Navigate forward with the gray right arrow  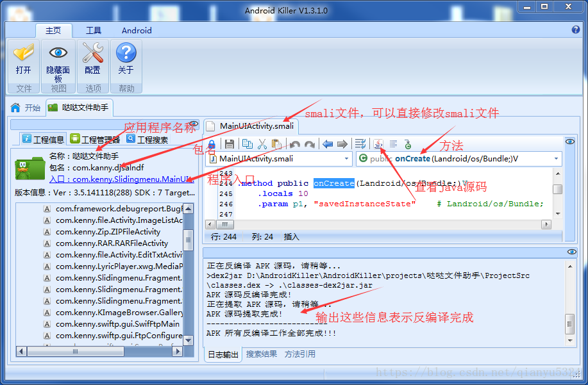(x=342, y=144)
